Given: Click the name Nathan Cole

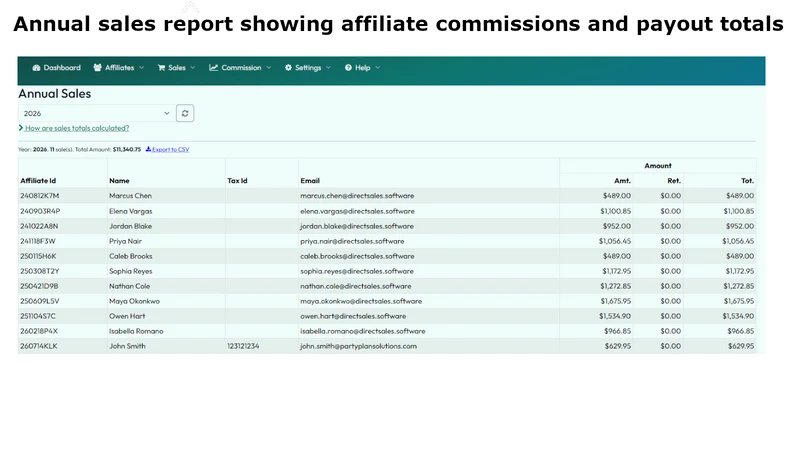Looking at the screenshot, I should point(130,286).
